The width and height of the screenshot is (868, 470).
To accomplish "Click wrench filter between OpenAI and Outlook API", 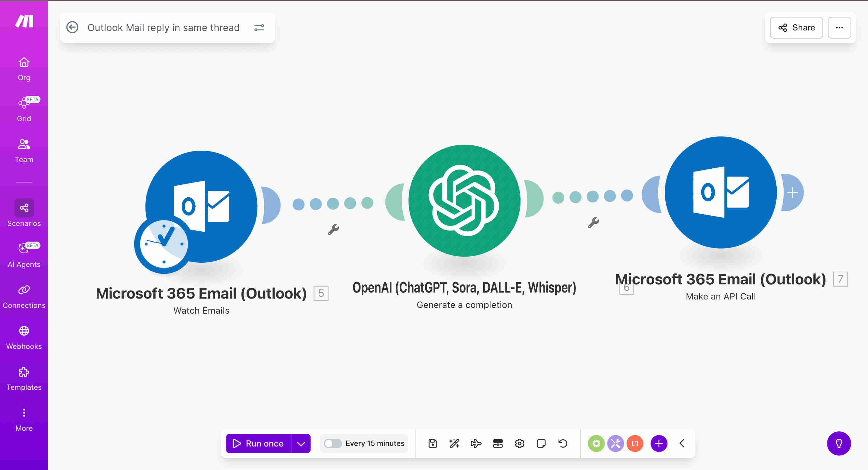I will pyautogui.click(x=593, y=223).
